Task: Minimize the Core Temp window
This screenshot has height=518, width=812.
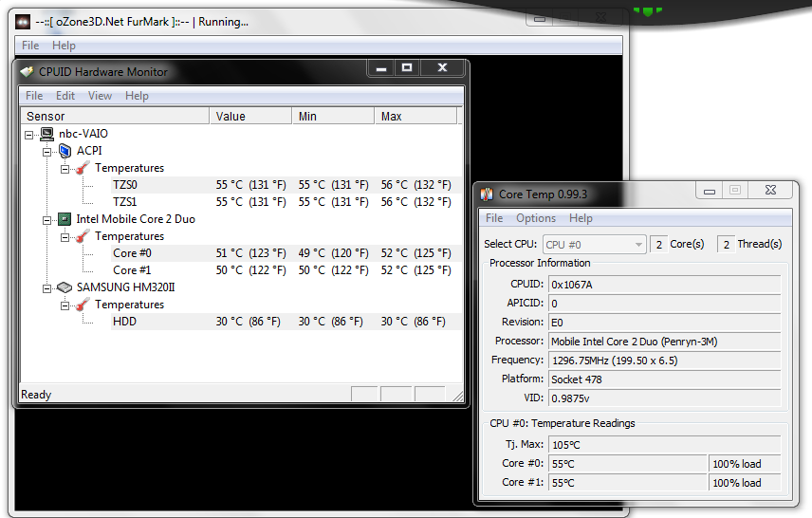Action: point(710,191)
